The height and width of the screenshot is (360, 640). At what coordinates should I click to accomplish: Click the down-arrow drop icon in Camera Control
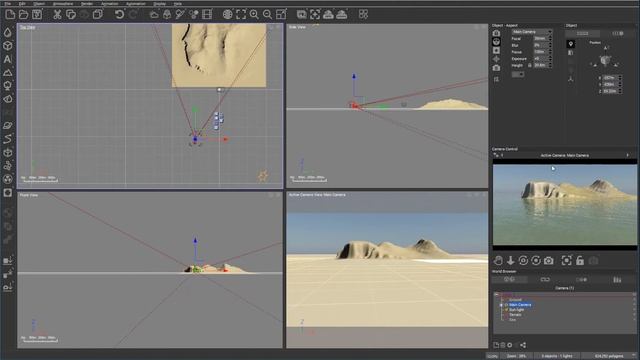tap(510, 260)
